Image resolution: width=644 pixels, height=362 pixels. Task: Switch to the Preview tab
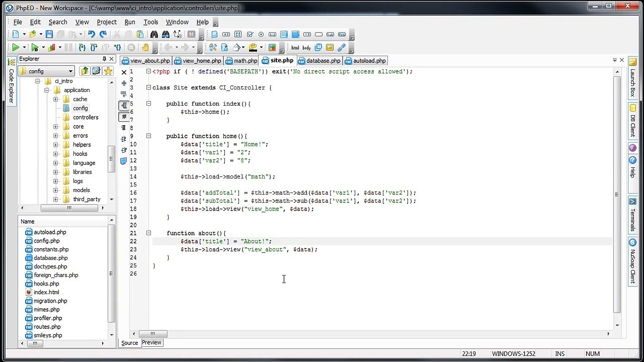[x=151, y=342]
